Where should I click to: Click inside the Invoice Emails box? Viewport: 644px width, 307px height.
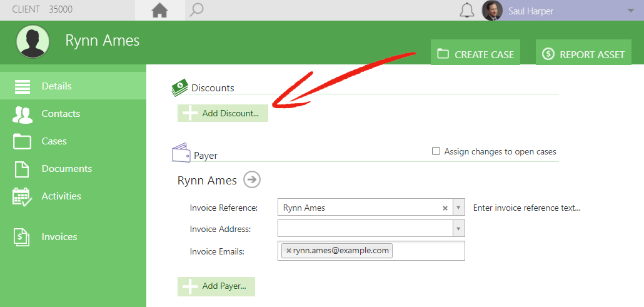[x=371, y=251]
